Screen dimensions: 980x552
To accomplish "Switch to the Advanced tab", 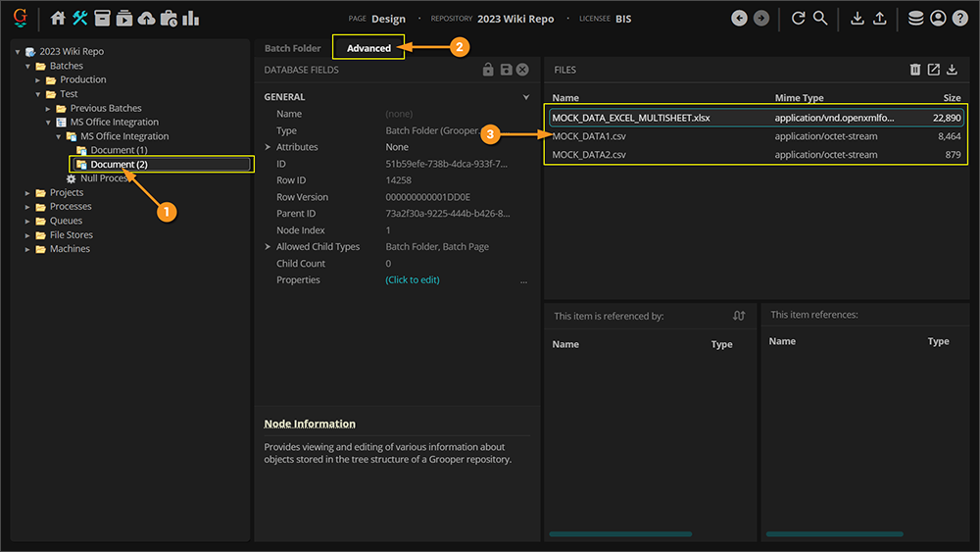I will point(368,48).
